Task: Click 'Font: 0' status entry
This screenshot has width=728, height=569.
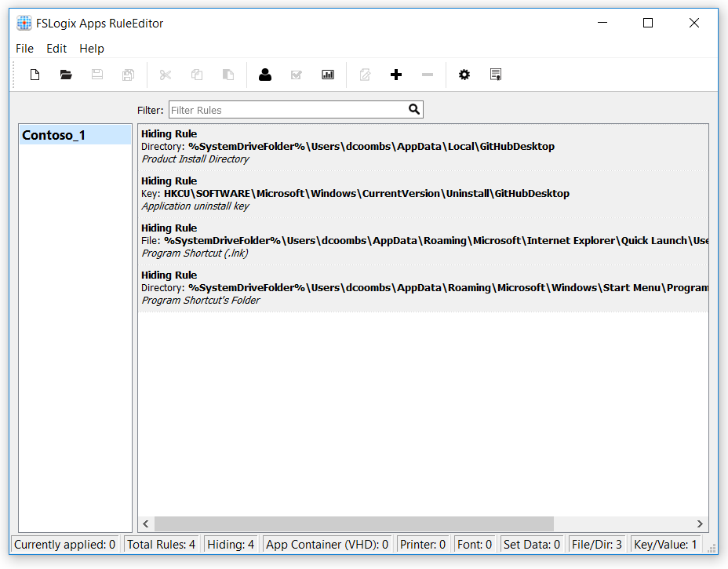Action: point(475,545)
